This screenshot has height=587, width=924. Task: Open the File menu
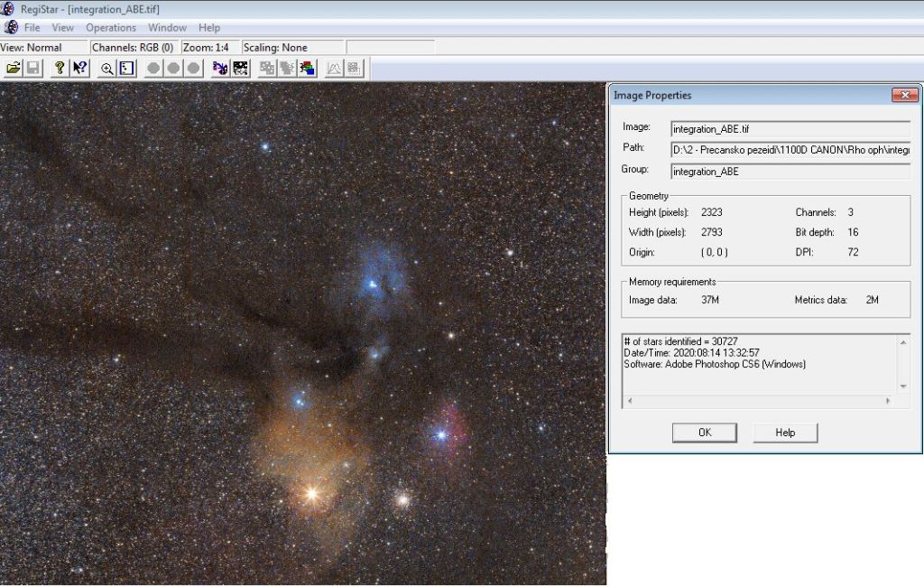click(x=32, y=28)
